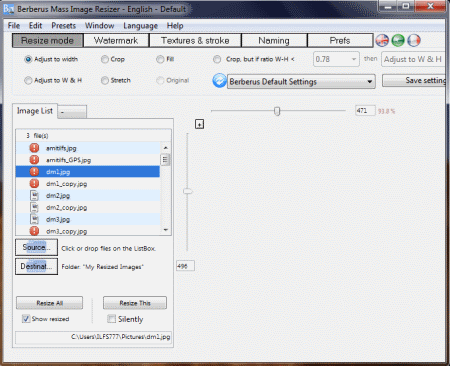Select dm3.jpg in the image list
This screenshot has height=366, width=450.
(88, 219)
